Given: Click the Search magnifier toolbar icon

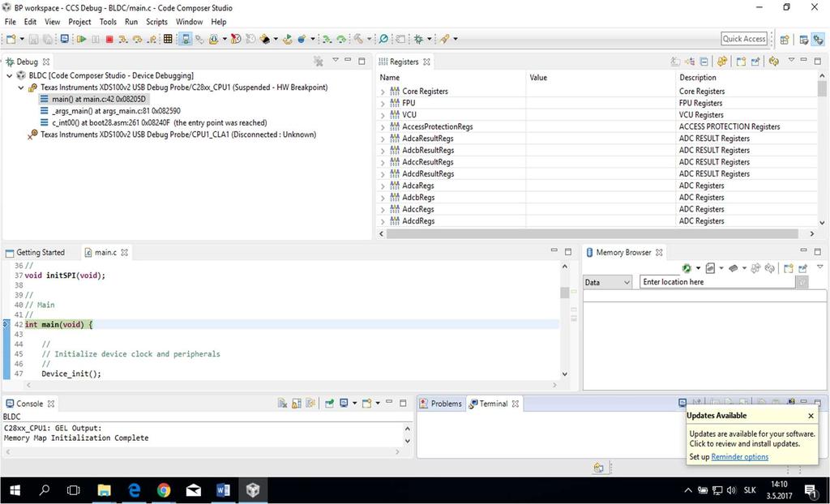Looking at the screenshot, I should coord(383,39).
